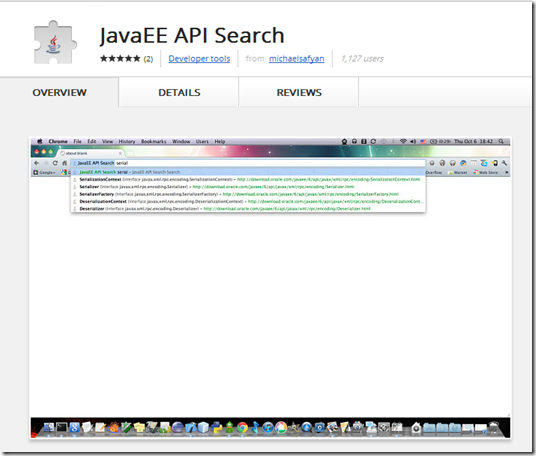Open the wrench settings menu
The image size is (536, 456).
pyautogui.click(x=504, y=163)
